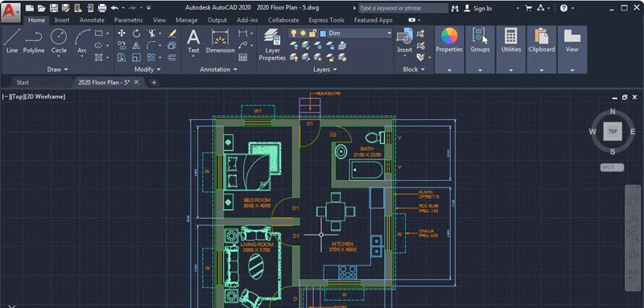This screenshot has width=644, height=308.
Task: Expand the Draw panel flyout
Action: coord(57,69)
